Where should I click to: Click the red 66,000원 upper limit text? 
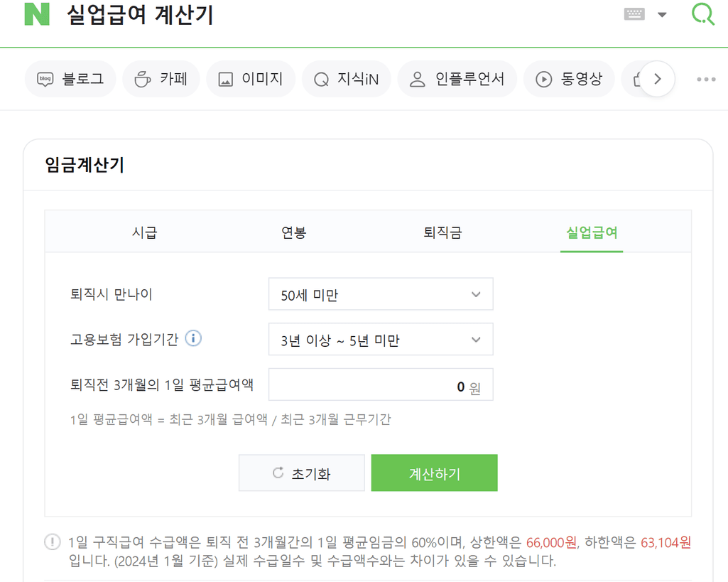coord(552,542)
